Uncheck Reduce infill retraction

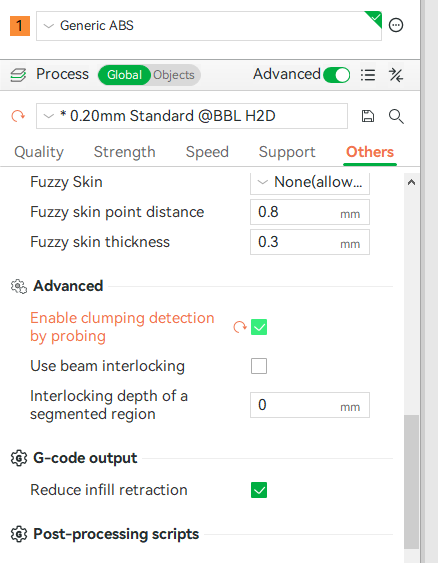[x=259, y=490]
